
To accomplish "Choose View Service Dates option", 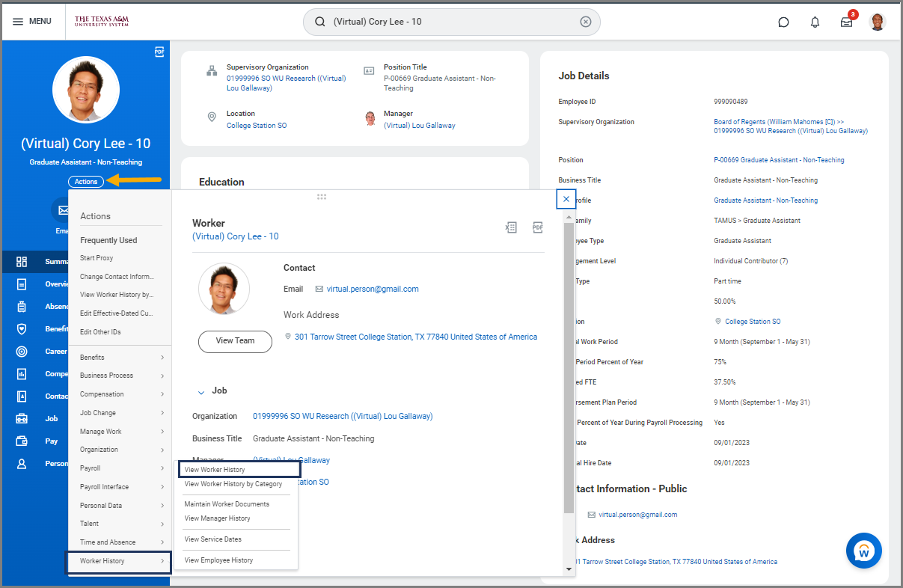I will coord(213,539).
